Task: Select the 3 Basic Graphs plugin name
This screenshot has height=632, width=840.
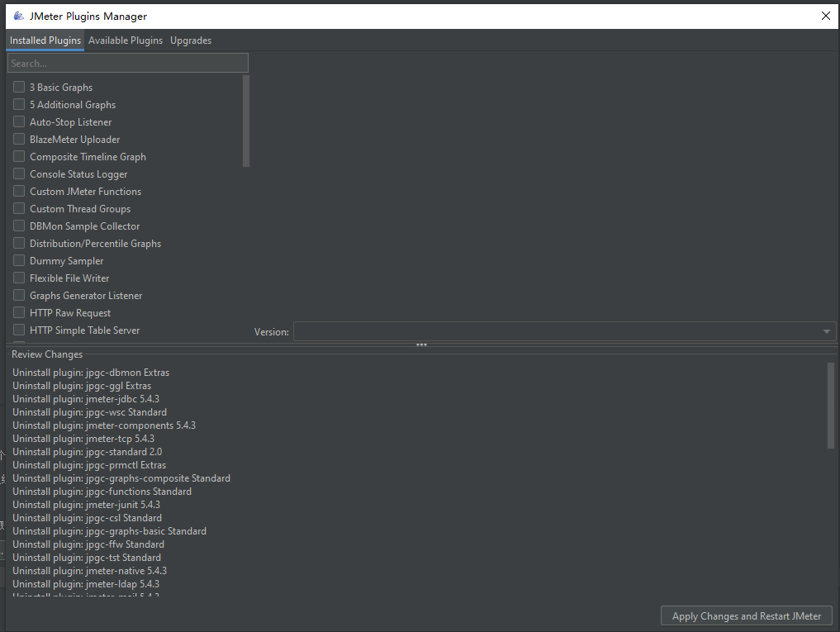Action: tap(61, 88)
